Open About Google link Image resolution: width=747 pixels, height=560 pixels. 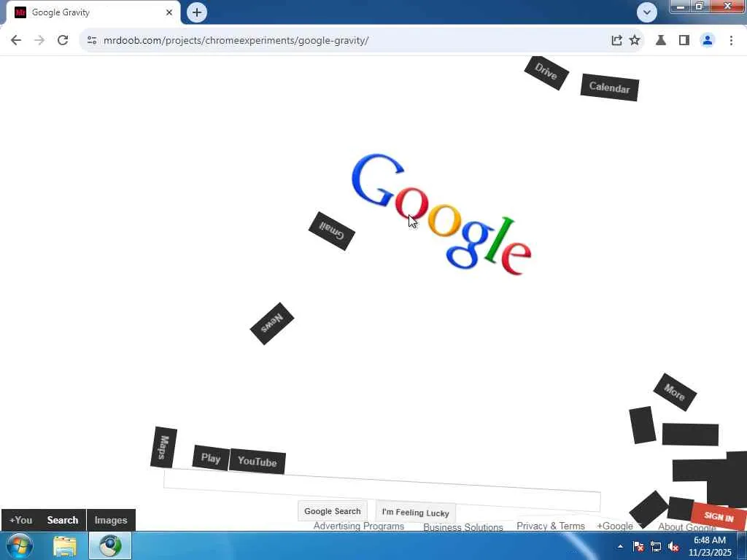coord(686,526)
